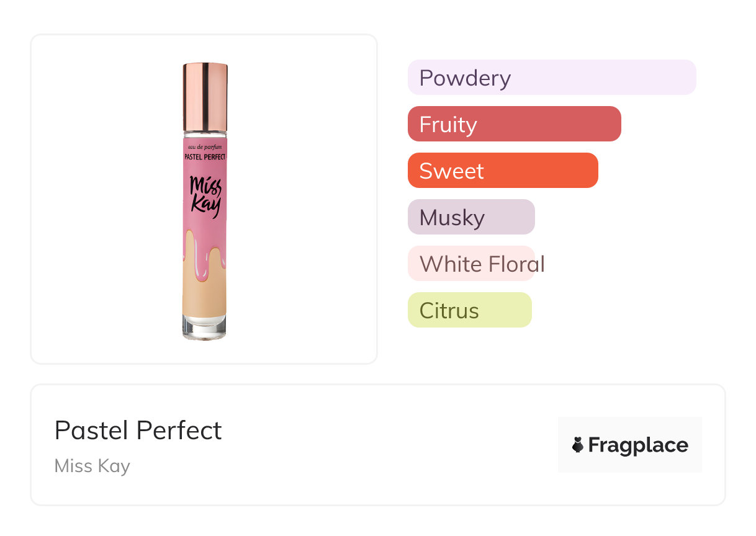Click the PASTEL PERFECT label on bottle

click(205, 158)
